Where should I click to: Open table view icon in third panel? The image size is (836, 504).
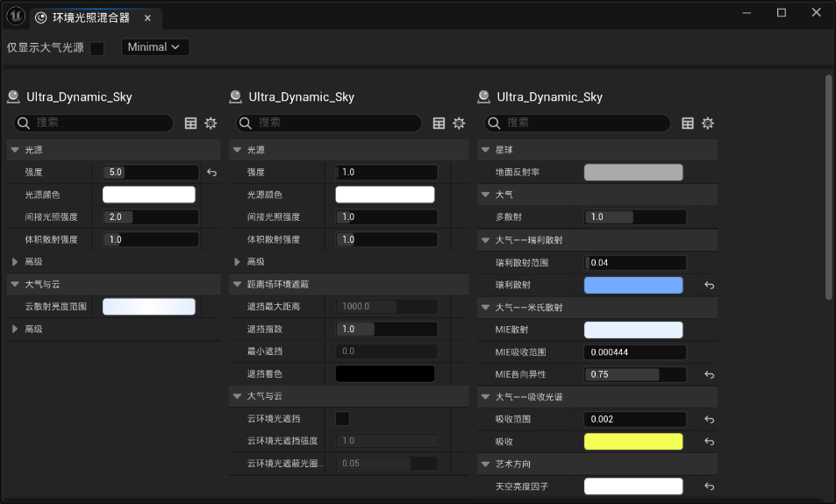(688, 123)
